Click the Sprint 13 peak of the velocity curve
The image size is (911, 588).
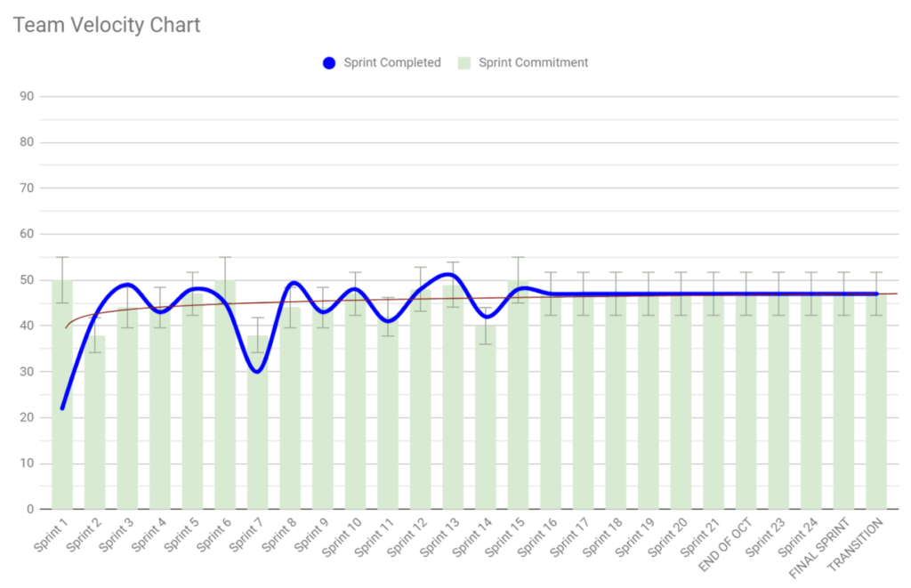452,274
